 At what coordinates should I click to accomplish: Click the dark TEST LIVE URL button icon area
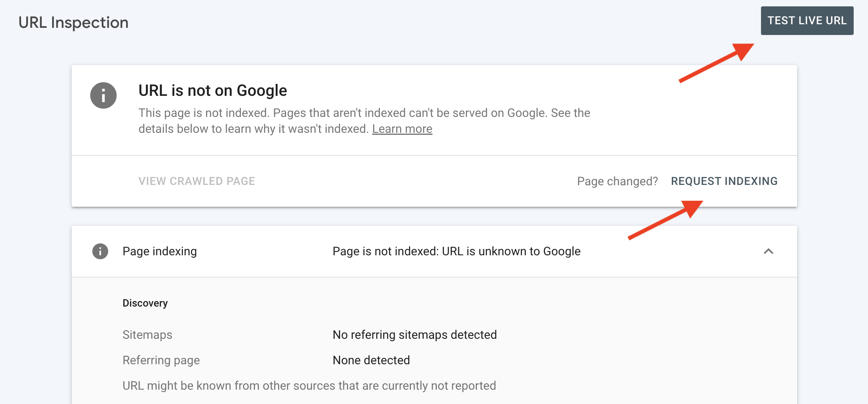pyautogui.click(x=807, y=20)
